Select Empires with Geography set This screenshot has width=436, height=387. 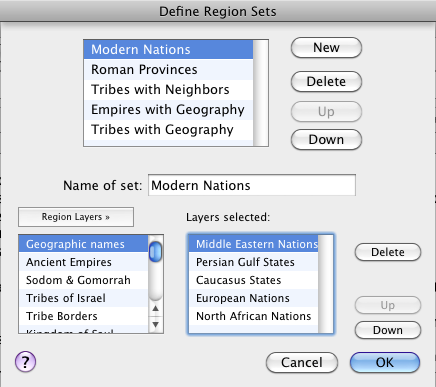[168, 110]
